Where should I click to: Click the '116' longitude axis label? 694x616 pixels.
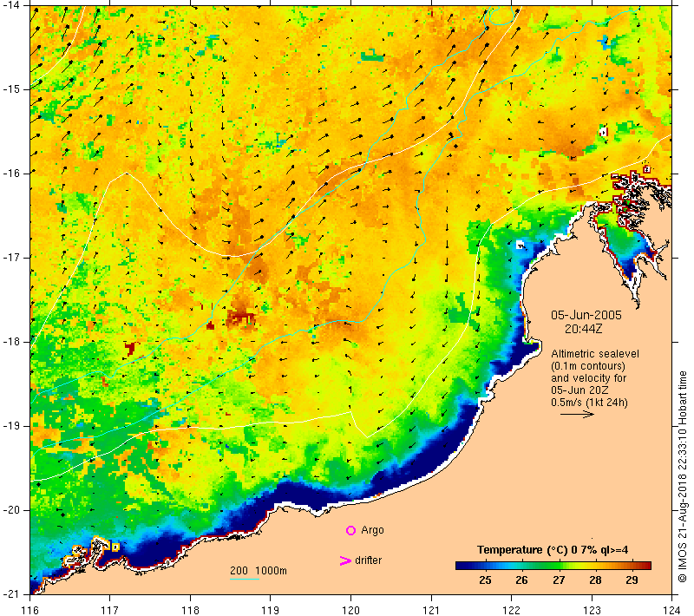coord(30,610)
